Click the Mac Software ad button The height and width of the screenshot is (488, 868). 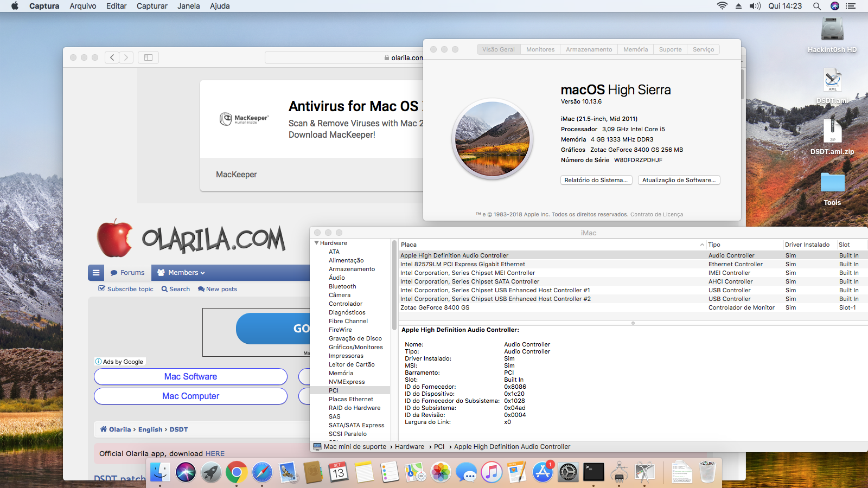[x=191, y=376]
